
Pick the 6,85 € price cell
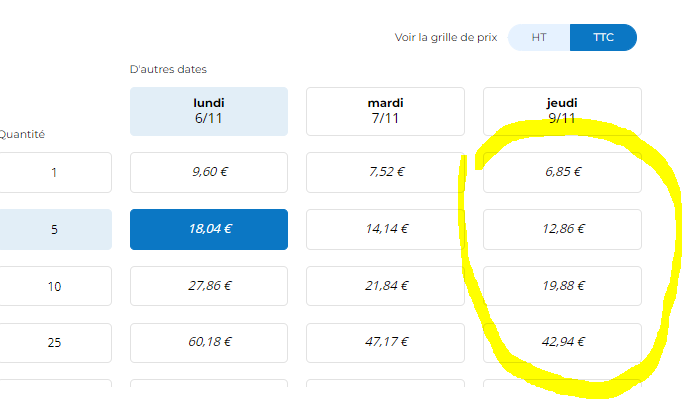coord(562,172)
